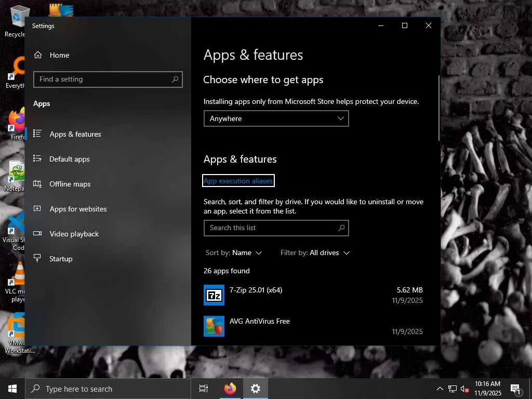Select the Firefox desktop shortcut
532x399 pixels.
tap(16, 124)
